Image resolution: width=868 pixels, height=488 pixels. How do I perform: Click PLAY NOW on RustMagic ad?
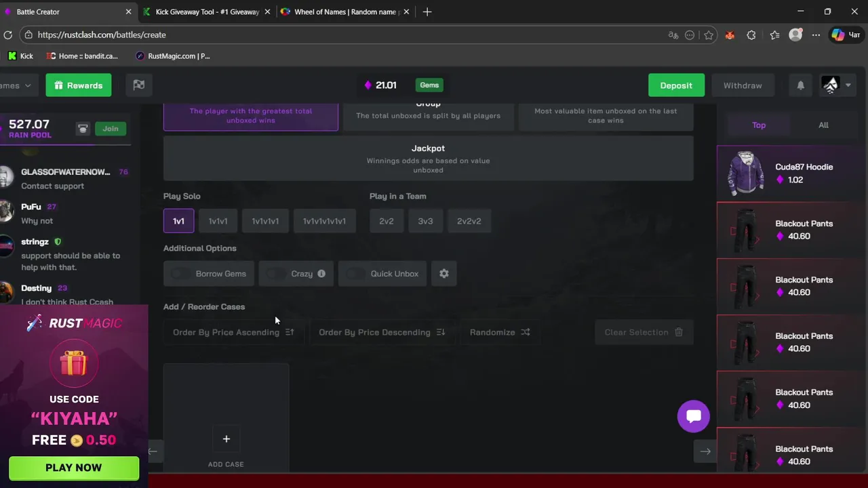coord(74,468)
